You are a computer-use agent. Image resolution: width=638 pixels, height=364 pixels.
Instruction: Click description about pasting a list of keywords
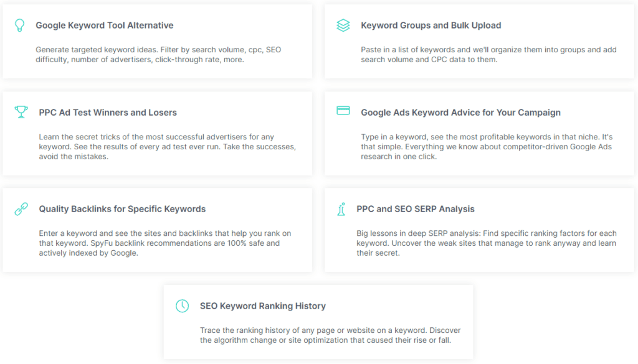[x=488, y=54]
